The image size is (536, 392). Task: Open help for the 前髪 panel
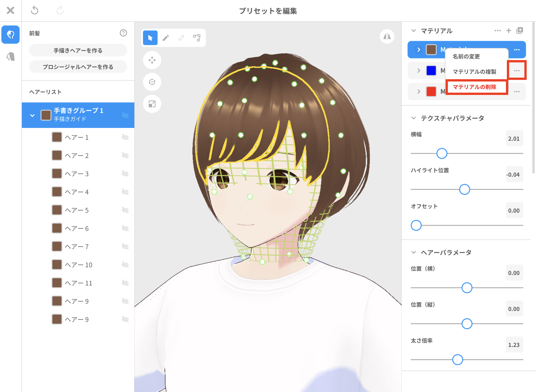click(x=123, y=33)
